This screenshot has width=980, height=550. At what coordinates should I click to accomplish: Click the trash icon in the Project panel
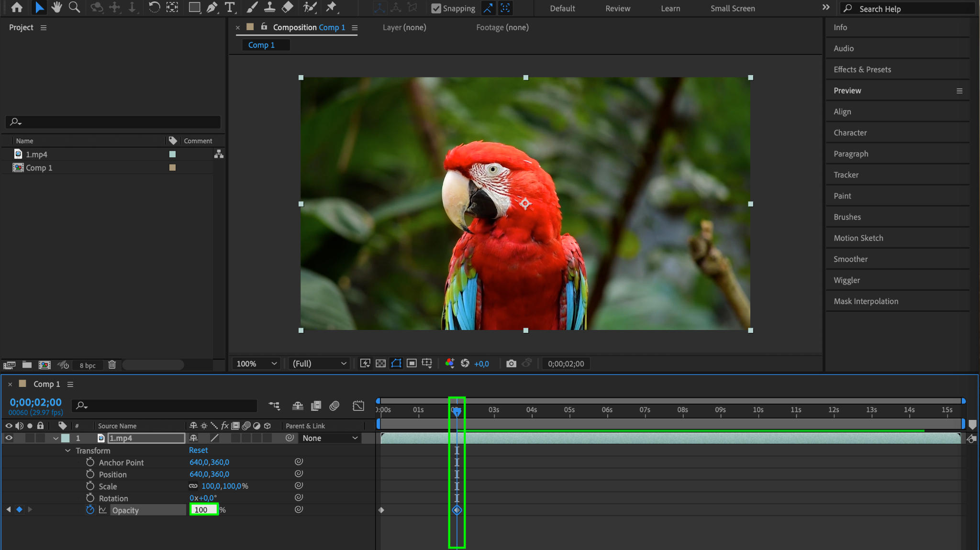(x=112, y=365)
